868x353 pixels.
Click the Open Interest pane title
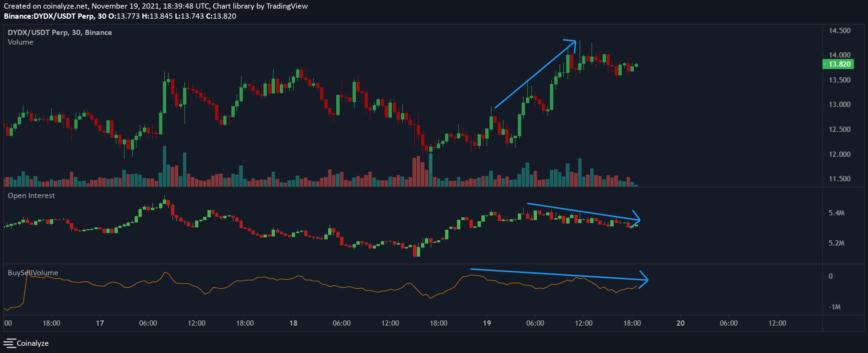coord(31,196)
